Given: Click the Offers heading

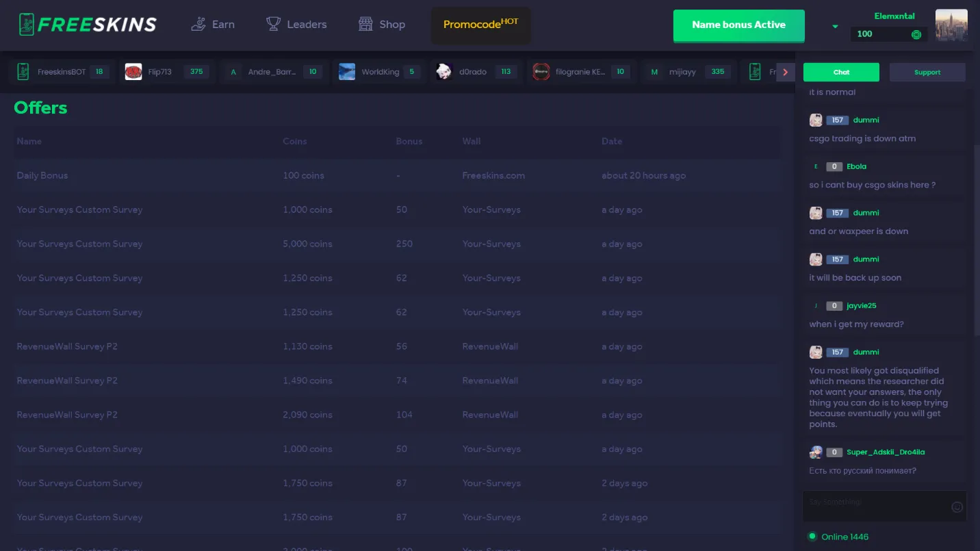Looking at the screenshot, I should pos(40,107).
